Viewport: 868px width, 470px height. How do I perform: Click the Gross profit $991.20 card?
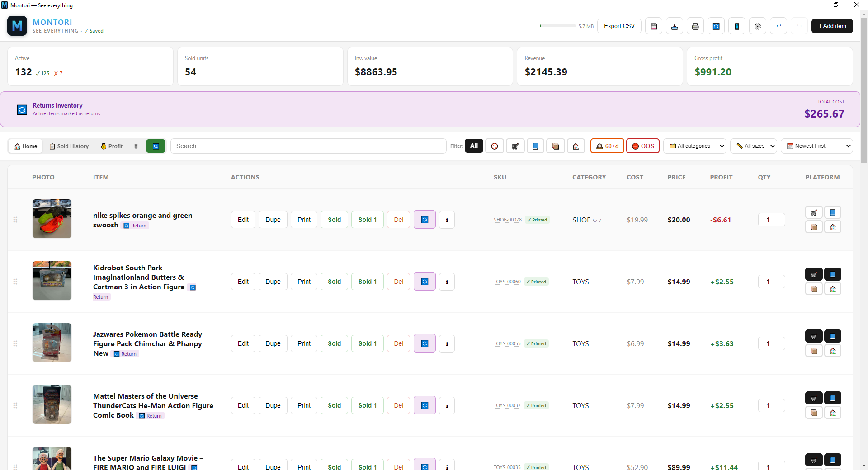pyautogui.click(x=770, y=66)
